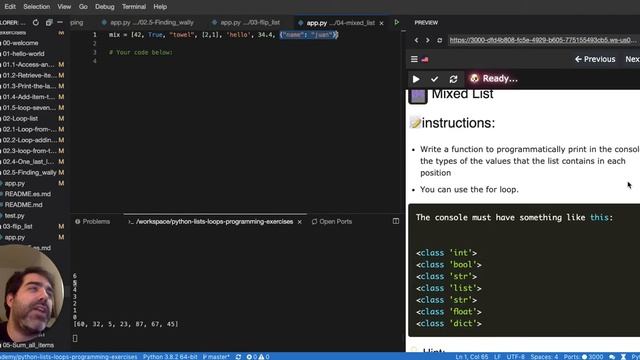Screen dimensions: 640x360
Task: Open README.es.md in Explorer
Action: coord(27,194)
